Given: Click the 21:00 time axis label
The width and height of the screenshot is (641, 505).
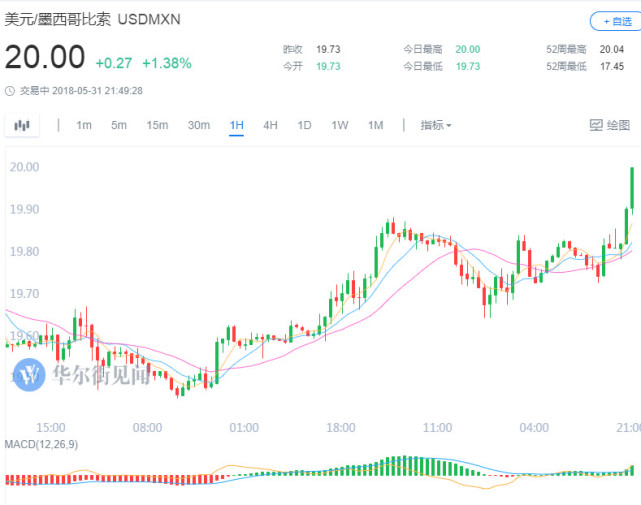Looking at the screenshot, I should pos(627,428).
